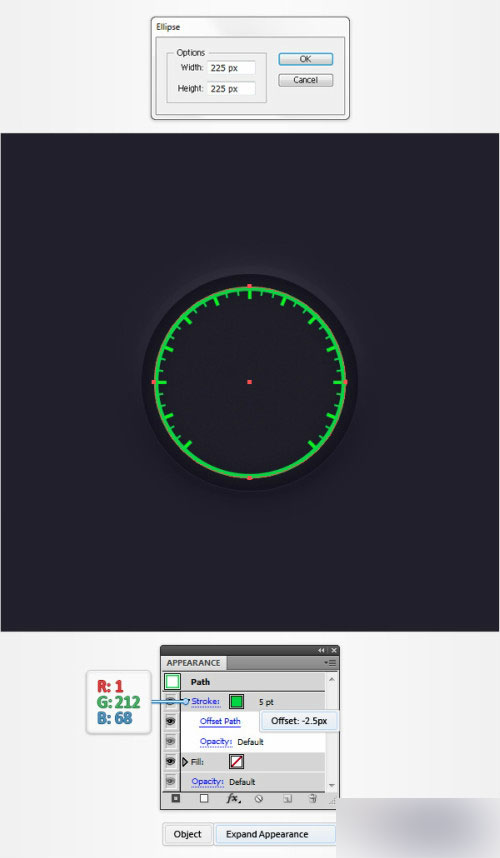Click Delete Selected Item trash icon
This screenshot has height=858, width=500.
[x=312, y=799]
